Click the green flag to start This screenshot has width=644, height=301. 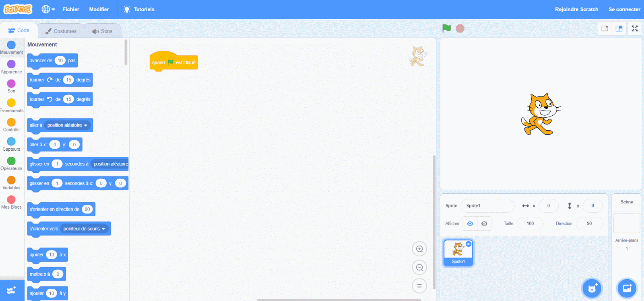pos(446,28)
